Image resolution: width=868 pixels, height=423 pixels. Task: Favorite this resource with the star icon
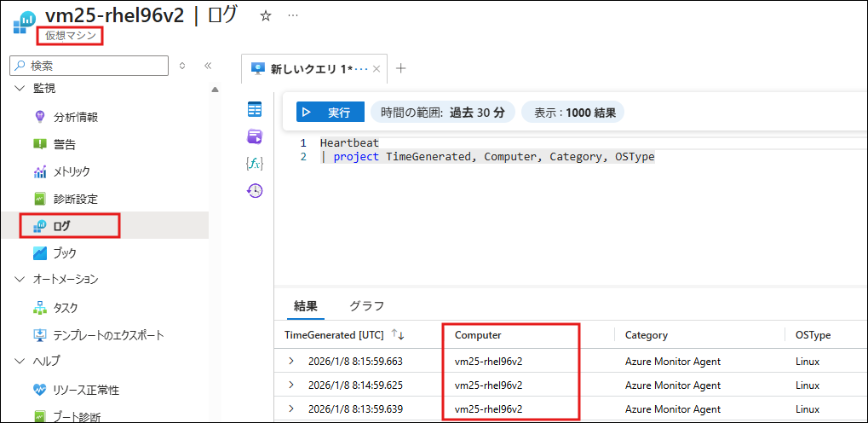[x=266, y=16]
